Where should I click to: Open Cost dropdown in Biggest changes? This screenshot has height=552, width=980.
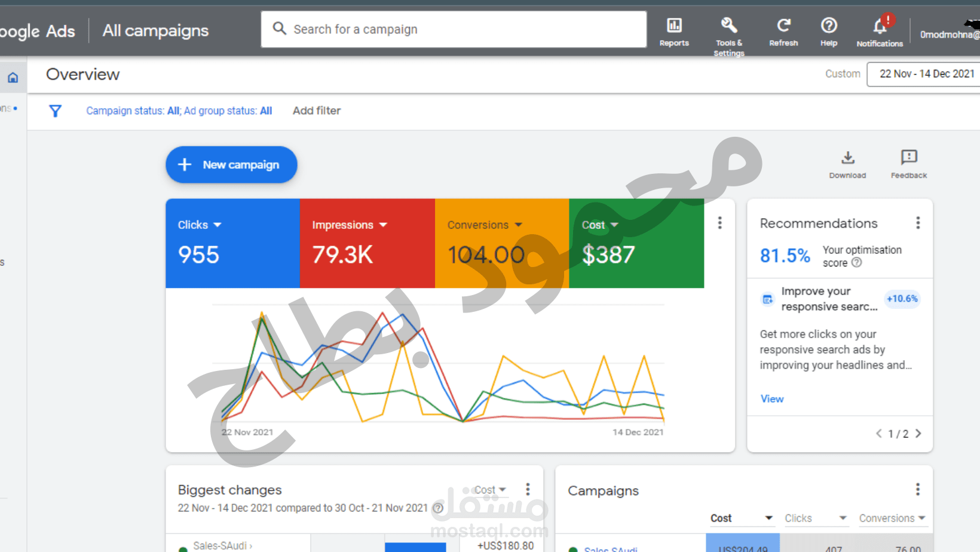click(490, 490)
